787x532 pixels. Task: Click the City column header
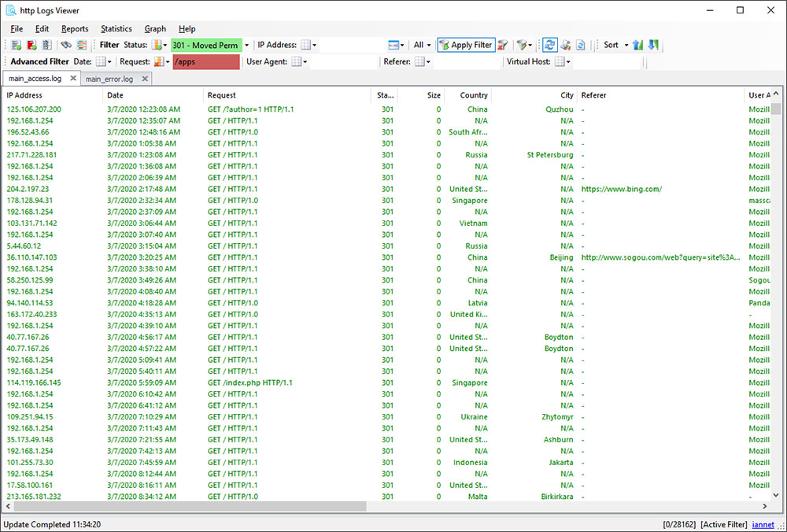click(534, 95)
